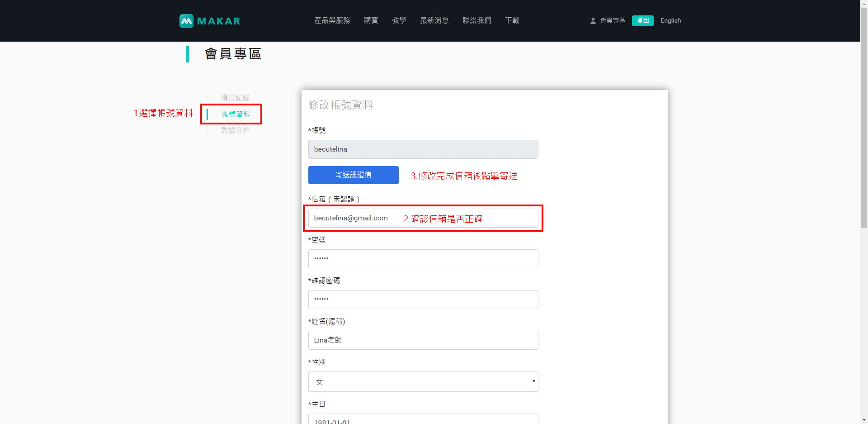Image resolution: width=868 pixels, height=424 pixels.
Task: Go to the 教學 page
Action: coord(399,20)
